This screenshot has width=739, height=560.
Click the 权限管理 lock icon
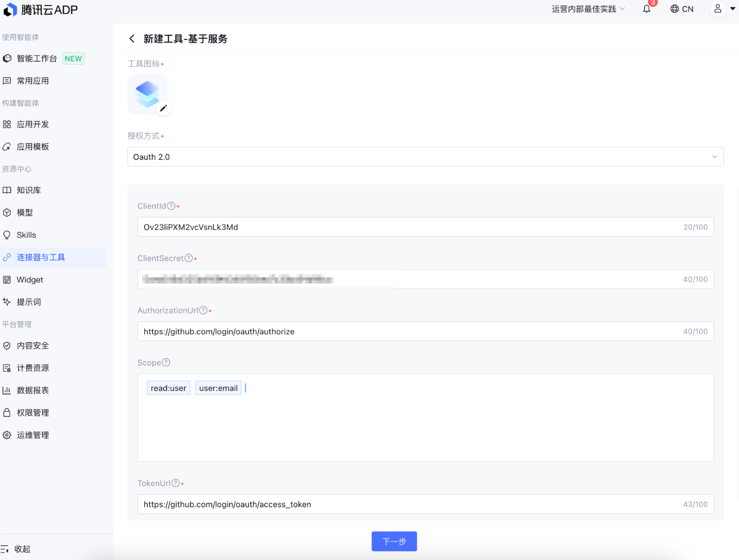pyautogui.click(x=7, y=413)
